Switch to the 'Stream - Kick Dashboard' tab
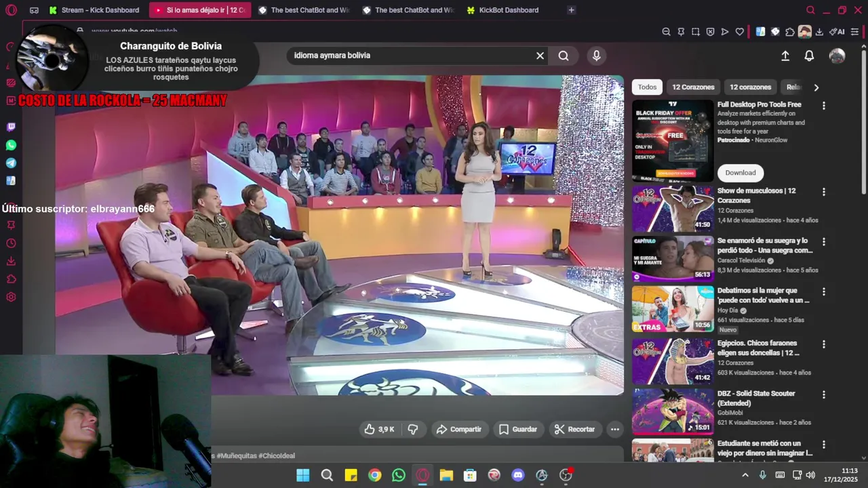The width and height of the screenshot is (868, 488). [95, 10]
